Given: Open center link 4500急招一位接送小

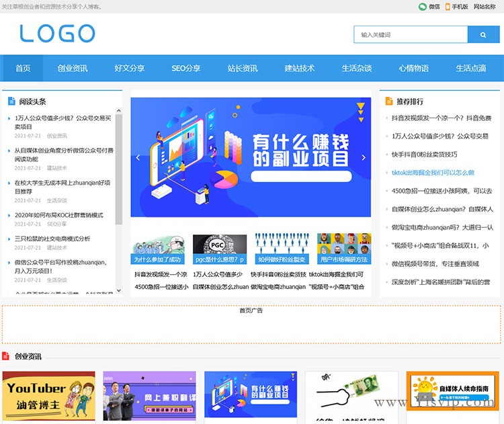Looking at the screenshot, I should point(161,286).
